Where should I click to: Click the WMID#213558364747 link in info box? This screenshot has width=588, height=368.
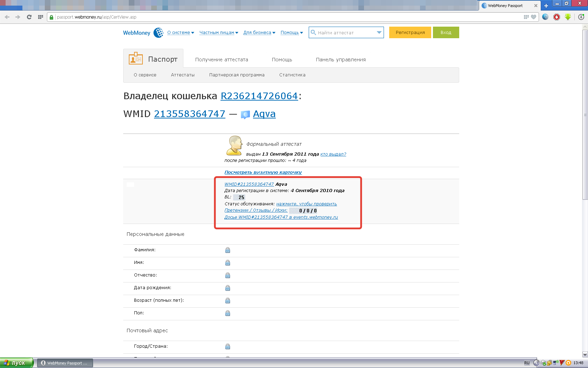coord(249,184)
